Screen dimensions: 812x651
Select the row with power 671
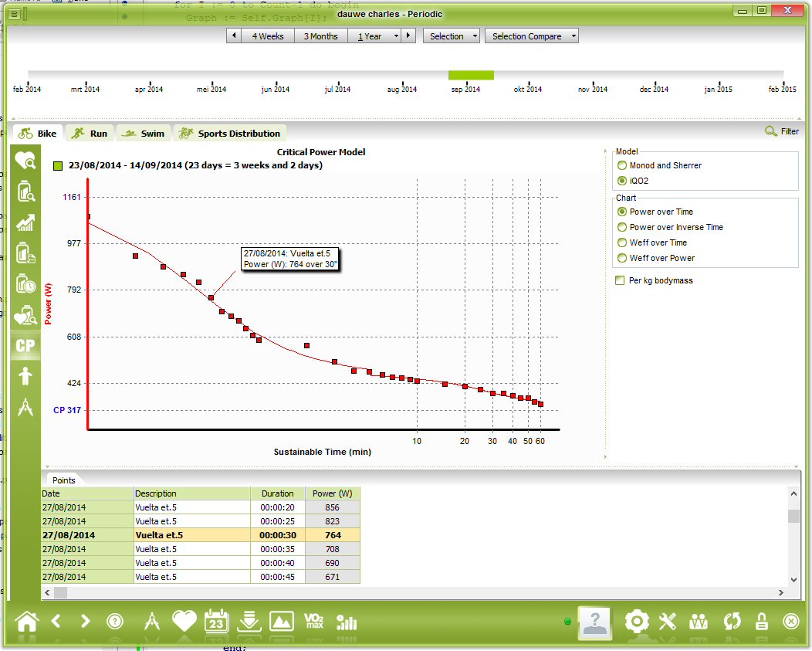201,577
